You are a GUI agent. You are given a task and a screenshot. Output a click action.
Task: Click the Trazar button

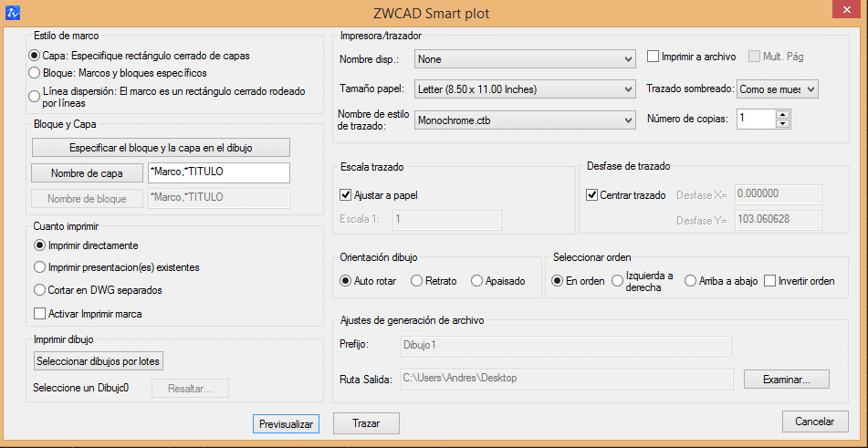[x=366, y=423]
